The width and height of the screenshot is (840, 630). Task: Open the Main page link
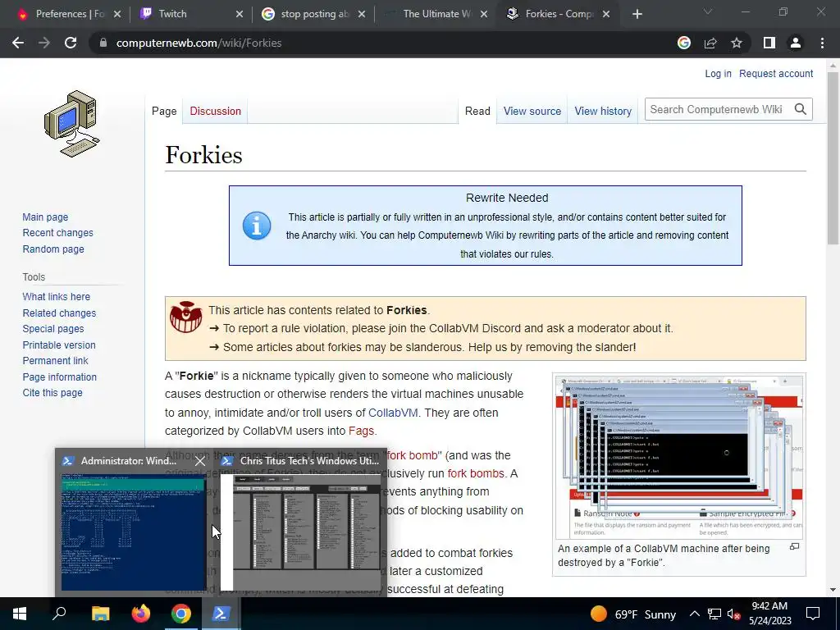click(x=45, y=217)
